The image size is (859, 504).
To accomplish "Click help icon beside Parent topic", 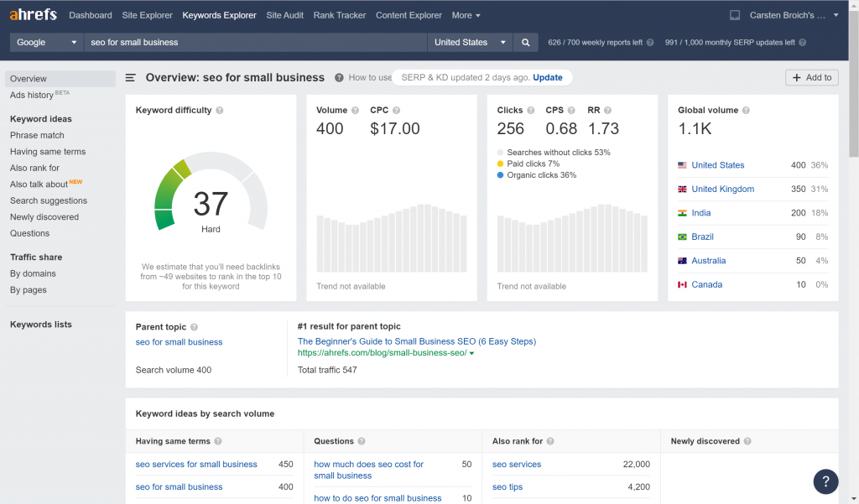I will (x=194, y=327).
